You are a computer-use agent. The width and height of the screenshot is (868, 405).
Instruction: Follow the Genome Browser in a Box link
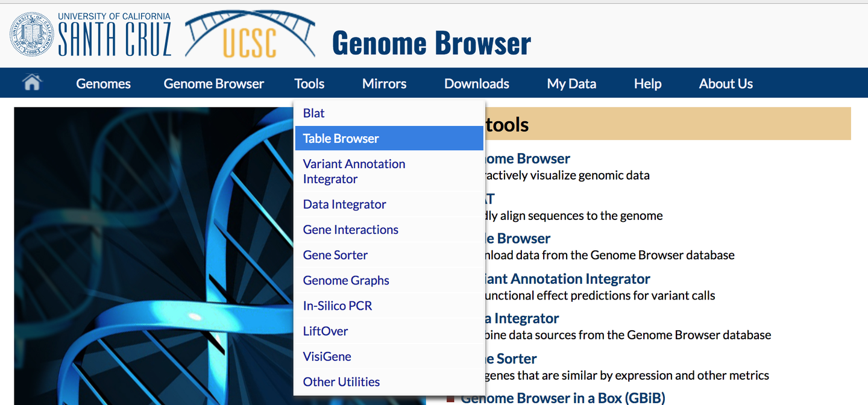pos(562,398)
